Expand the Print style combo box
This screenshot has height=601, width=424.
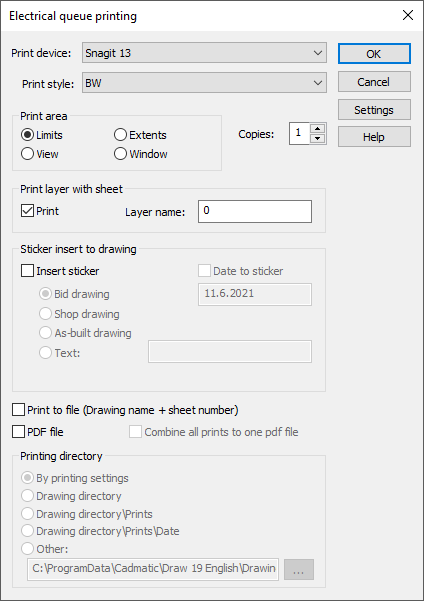[204, 83]
